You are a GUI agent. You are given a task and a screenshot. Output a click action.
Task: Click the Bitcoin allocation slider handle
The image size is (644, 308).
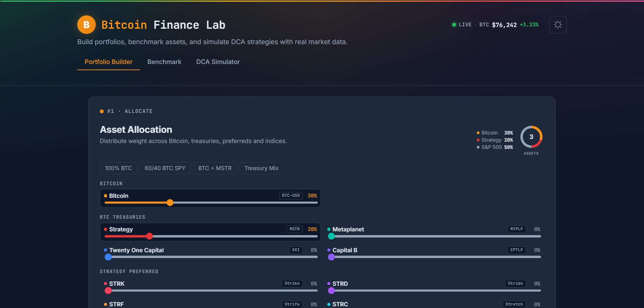(170, 203)
